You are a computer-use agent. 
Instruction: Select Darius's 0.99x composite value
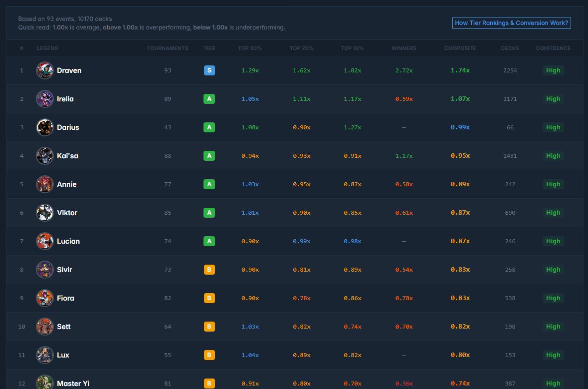[x=460, y=127]
